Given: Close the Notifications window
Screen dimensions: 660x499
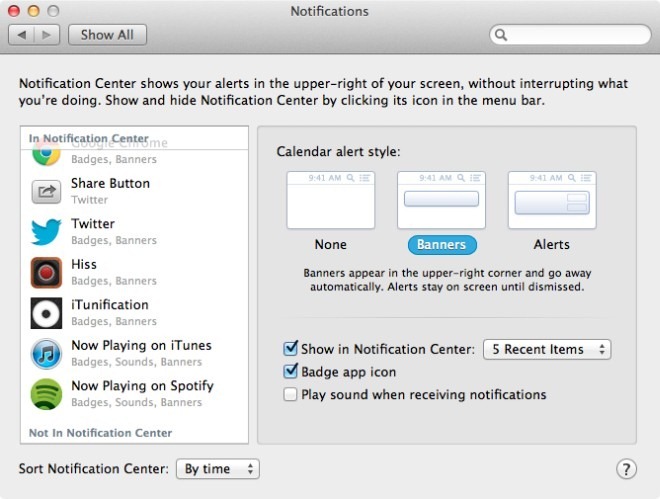Looking at the screenshot, I should (14, 11).
